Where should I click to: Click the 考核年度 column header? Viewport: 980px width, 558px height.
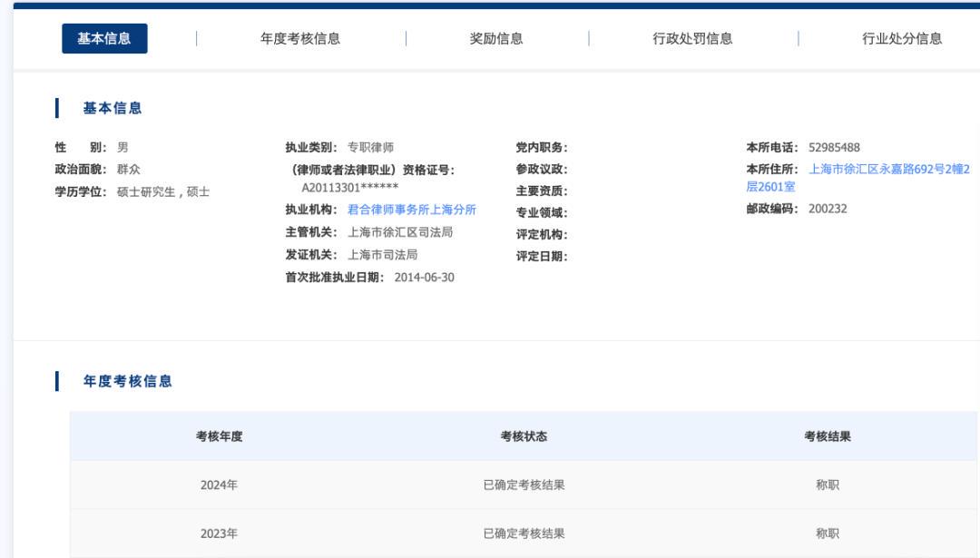point(220,436)
